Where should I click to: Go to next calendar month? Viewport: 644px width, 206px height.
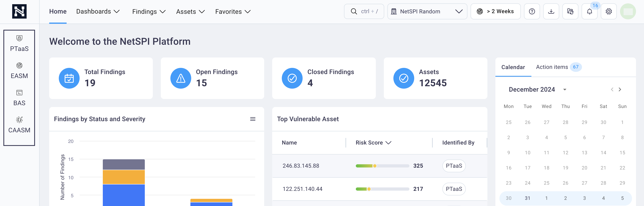click(x=620, y=90)
